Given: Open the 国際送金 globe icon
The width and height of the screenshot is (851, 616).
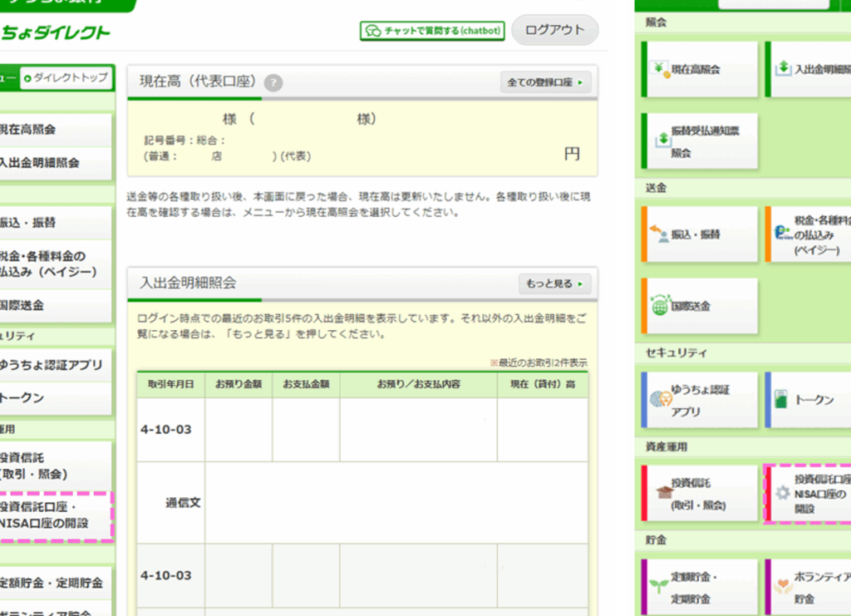Looking at the screenshot, I should [x=660, y=306].
